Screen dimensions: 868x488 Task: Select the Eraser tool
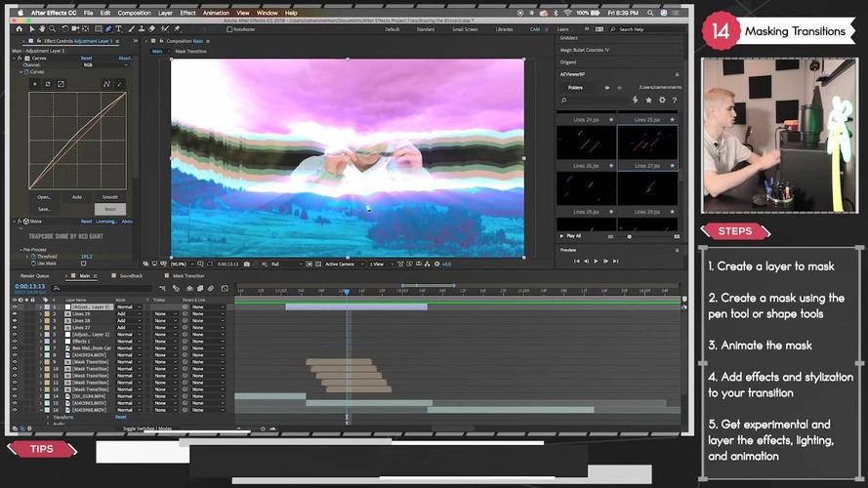(x=152, y=28)
